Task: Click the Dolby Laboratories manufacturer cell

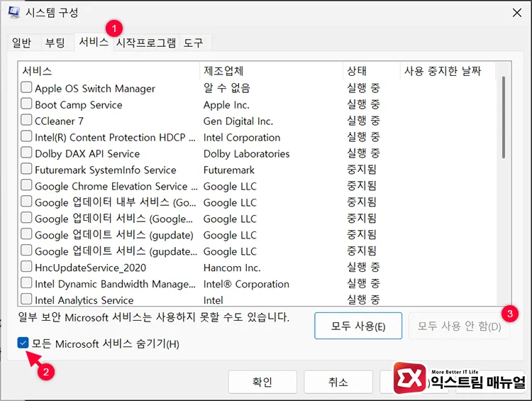Action: click(247, 154)
